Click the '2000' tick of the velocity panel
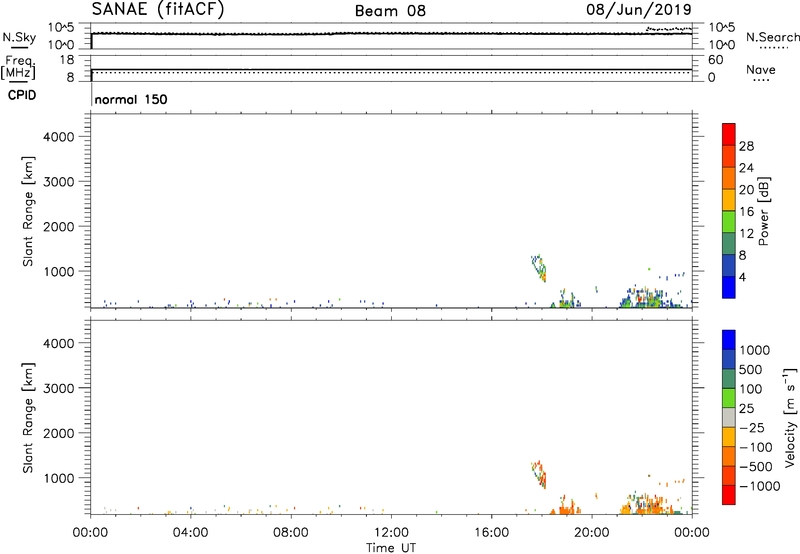800x554 pixels. pos(58,433)
